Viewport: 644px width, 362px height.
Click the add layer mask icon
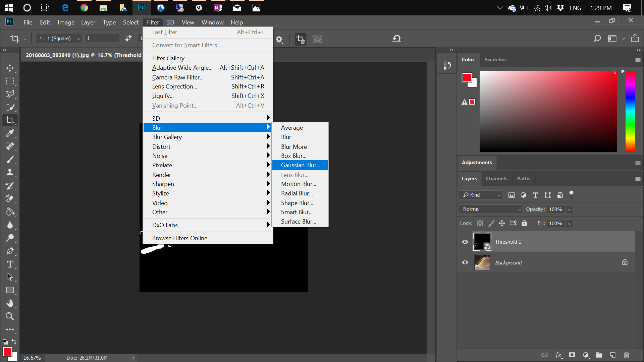tap(572, 355)
